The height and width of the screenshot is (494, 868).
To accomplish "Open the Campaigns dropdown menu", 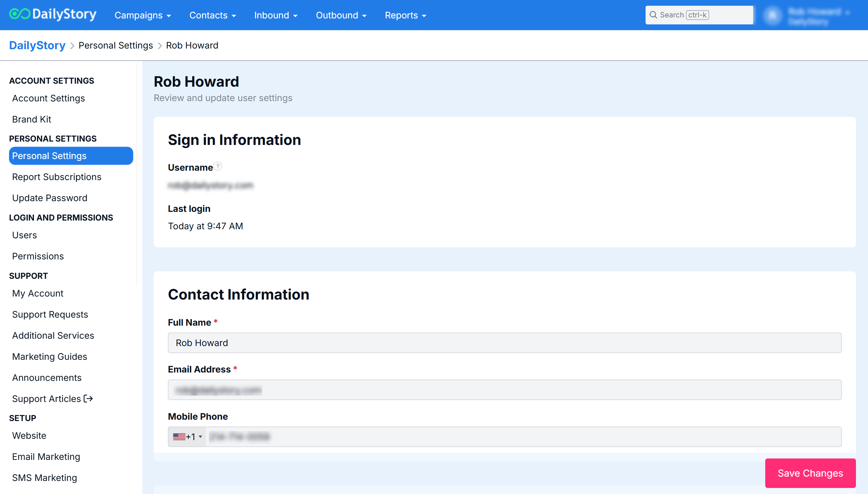I will click(143, 15).
